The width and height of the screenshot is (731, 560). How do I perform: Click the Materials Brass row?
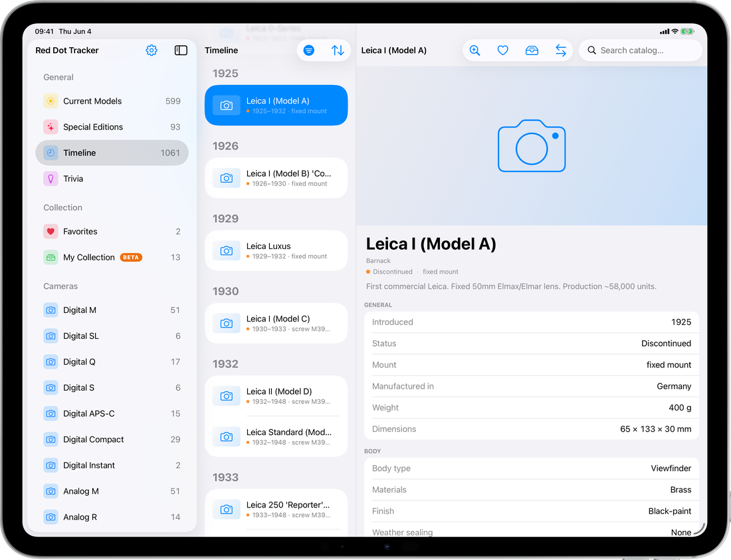[532, 490]
